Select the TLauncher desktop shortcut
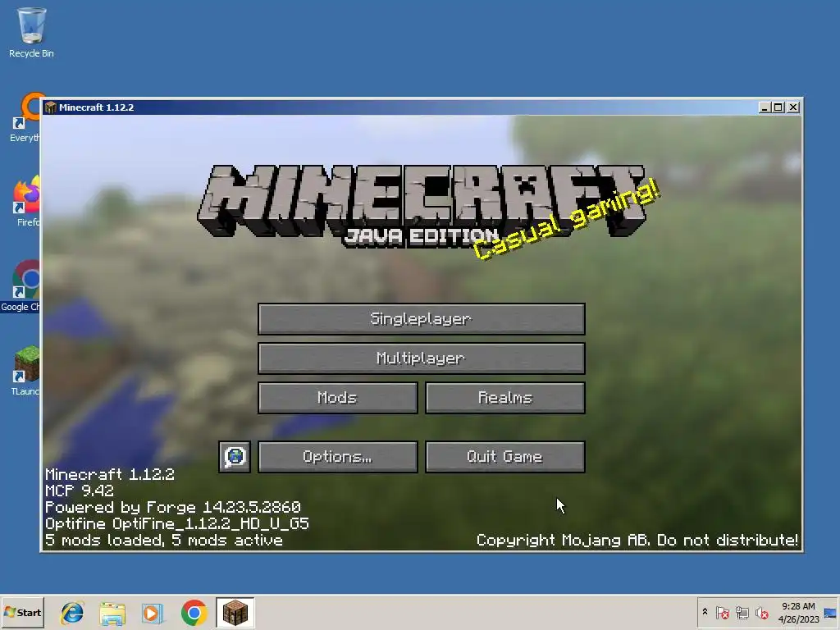 25,371
